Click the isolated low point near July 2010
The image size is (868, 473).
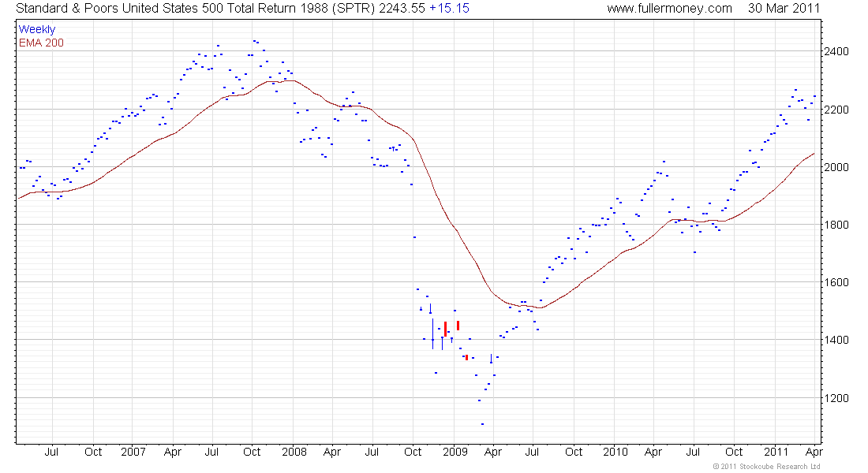(x=694, y=252)
